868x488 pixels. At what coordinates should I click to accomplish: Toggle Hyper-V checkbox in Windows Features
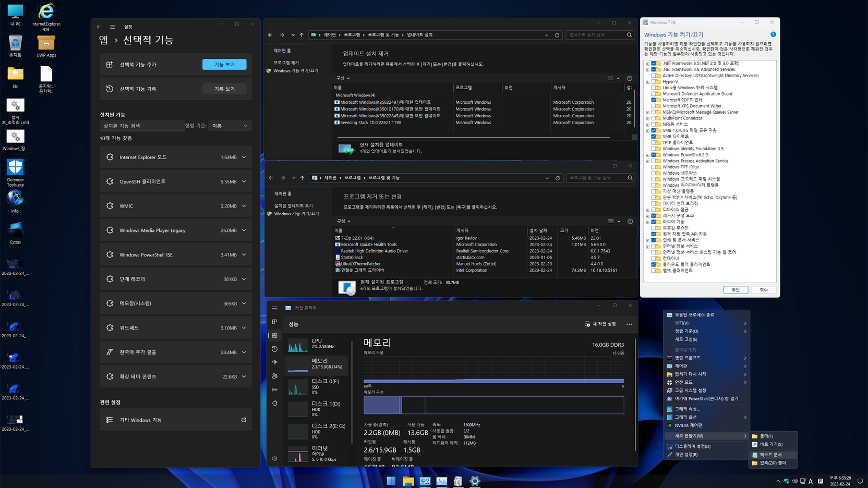tap(653, 82)
